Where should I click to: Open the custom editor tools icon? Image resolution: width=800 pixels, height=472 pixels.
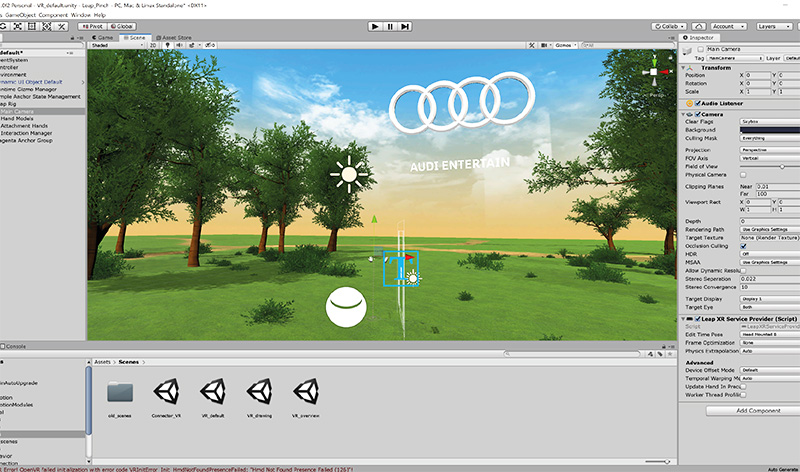click(61, 26)
